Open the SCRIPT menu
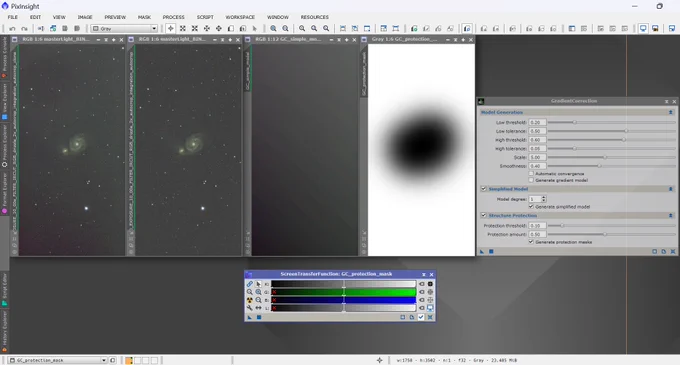The height and width of the screenshot is (365, 680). coord(205,17)
